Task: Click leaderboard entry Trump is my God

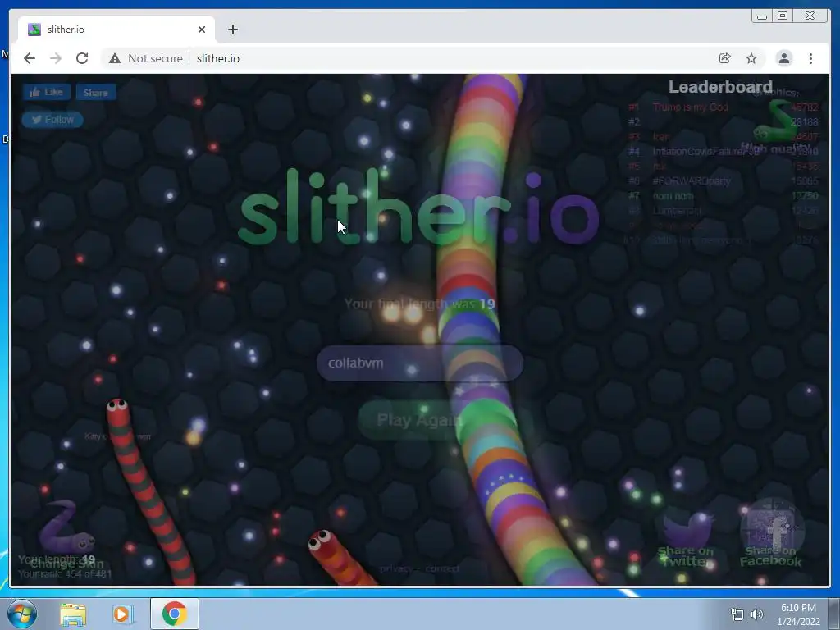Action: 691,107
